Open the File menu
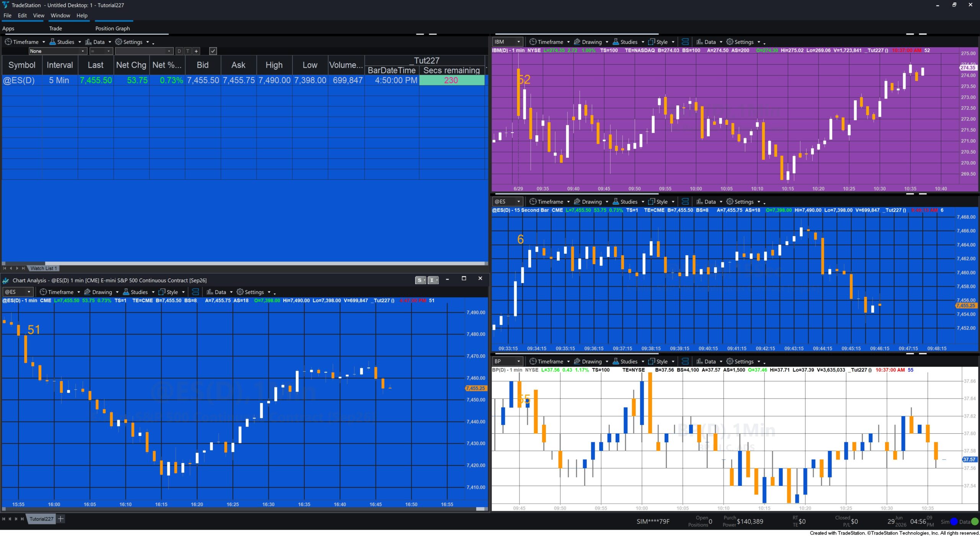Viewport: 980px width, 536px height. point(7,15)
